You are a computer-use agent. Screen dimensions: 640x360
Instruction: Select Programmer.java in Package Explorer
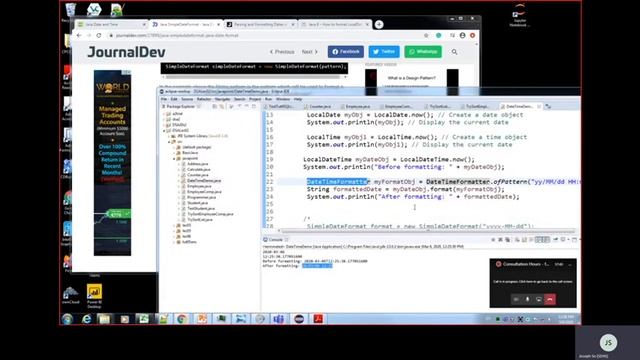tap(201, 197)
